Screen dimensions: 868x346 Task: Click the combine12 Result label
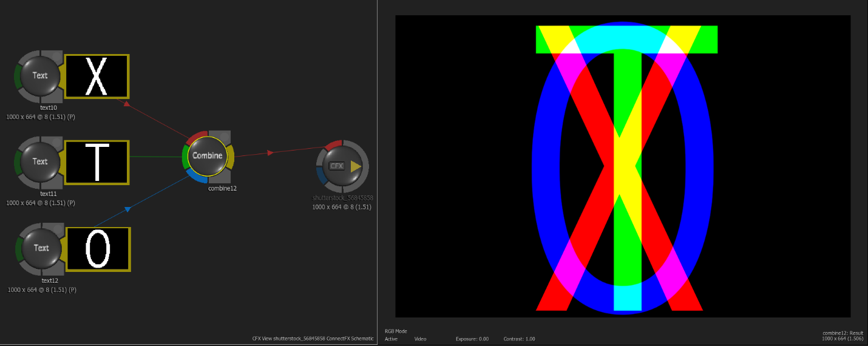(x=843, y=333)
